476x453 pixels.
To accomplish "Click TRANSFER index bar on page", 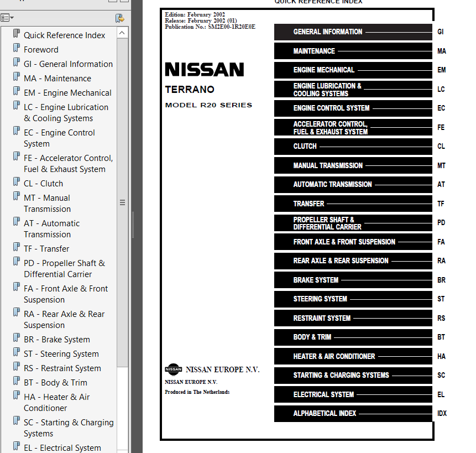I will (353, 204).
